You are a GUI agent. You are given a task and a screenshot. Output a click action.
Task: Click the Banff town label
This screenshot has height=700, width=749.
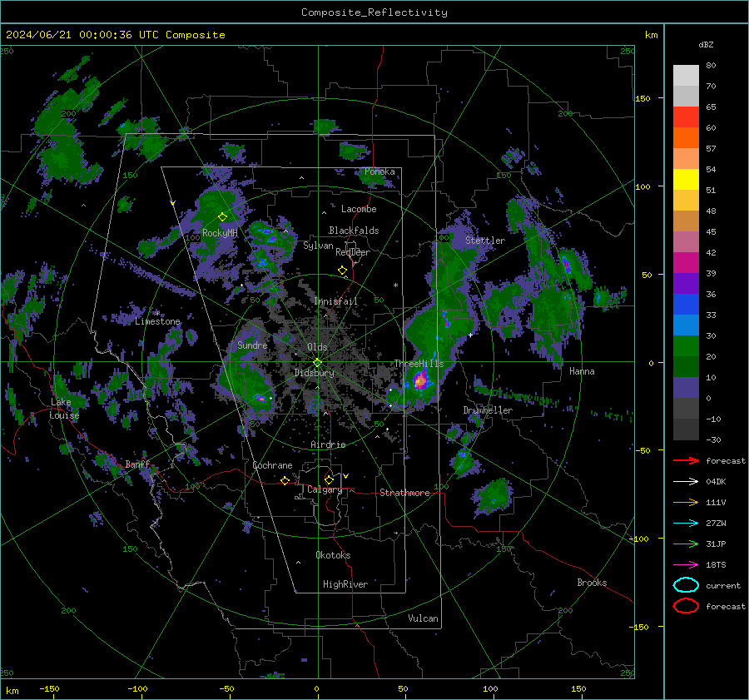[x=137, y=464]
